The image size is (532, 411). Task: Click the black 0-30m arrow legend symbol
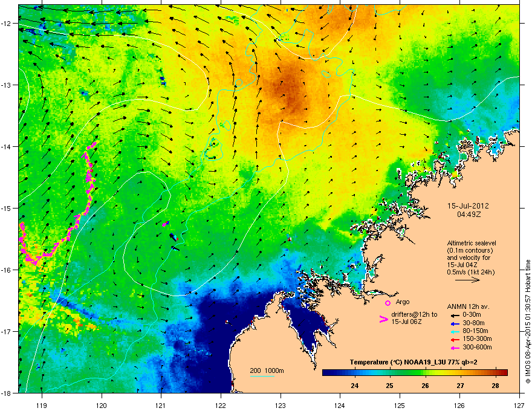pyautogui.click(x=454, y=315)
